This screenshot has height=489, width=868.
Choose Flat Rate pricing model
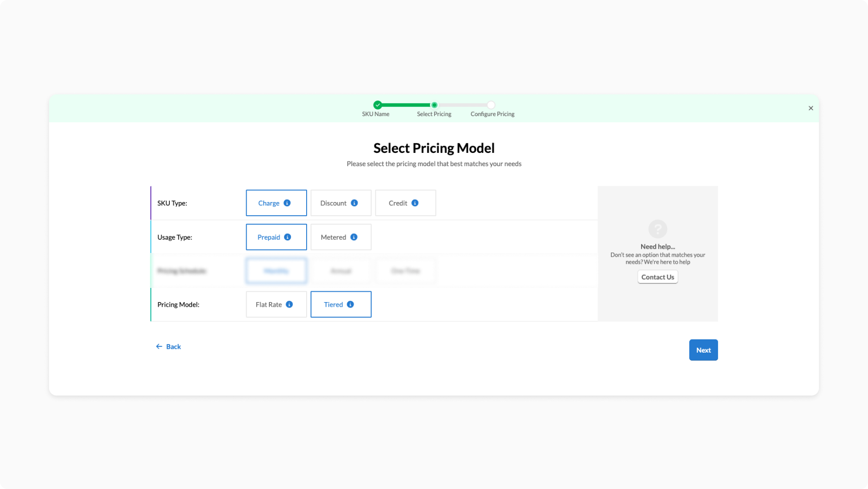tap(269, 304)
